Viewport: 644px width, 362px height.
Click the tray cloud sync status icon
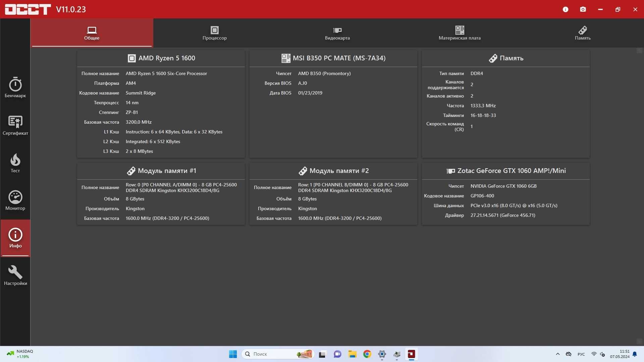569,354
